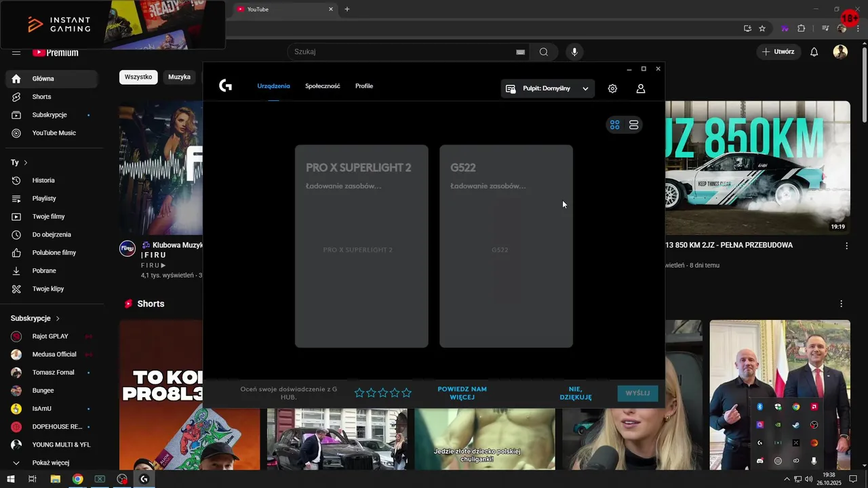This screenshot has width=868, height=488.
Task: Open the Społeczność tab in G HUB
Action: tap(323, 86)
